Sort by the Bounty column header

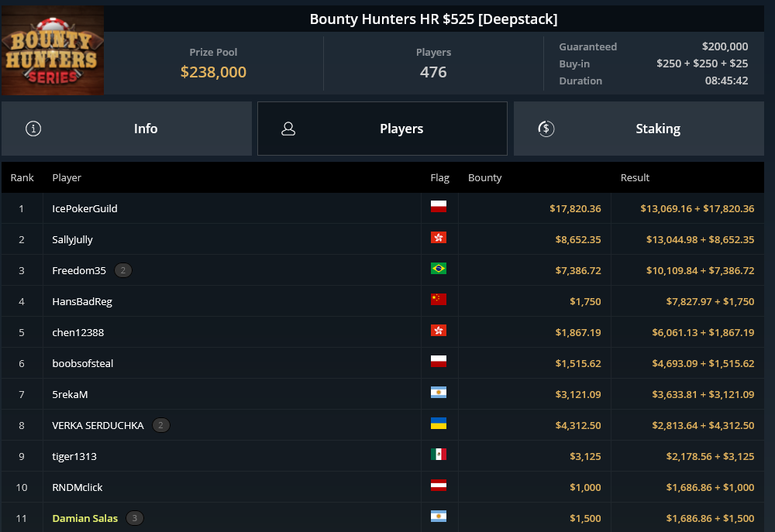[485, 177]
